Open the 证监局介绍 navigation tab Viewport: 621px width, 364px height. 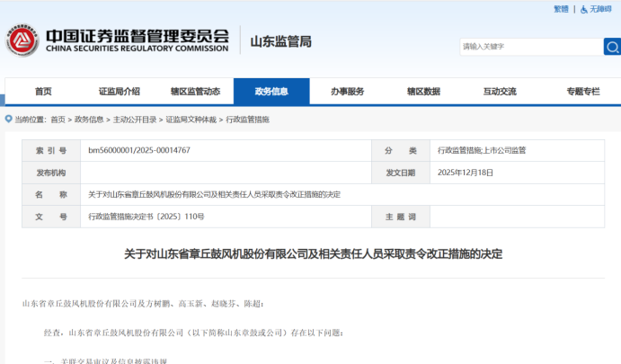pyautogui.click(x=120, y=92)
